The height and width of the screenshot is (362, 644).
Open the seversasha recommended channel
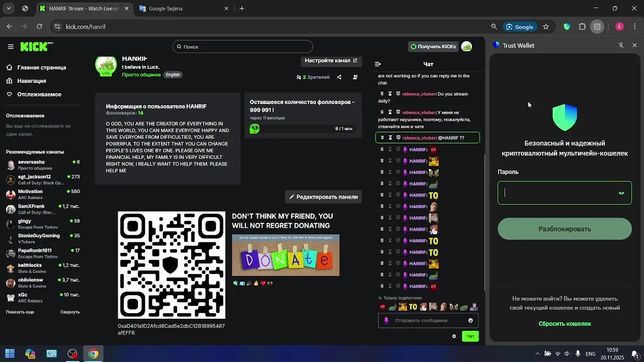43,165
